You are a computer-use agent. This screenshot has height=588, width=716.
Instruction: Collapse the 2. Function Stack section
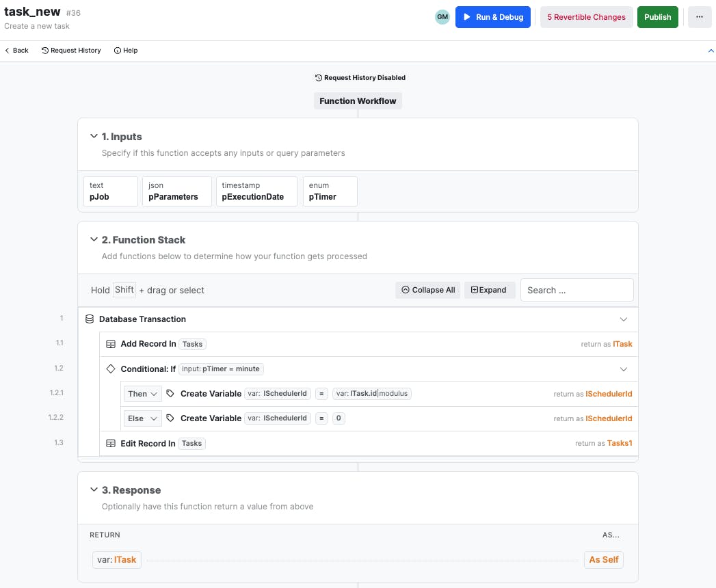tap(94, 240)
